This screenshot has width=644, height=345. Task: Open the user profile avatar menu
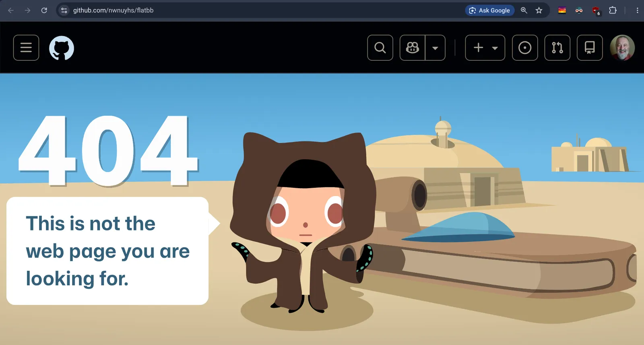622,48
